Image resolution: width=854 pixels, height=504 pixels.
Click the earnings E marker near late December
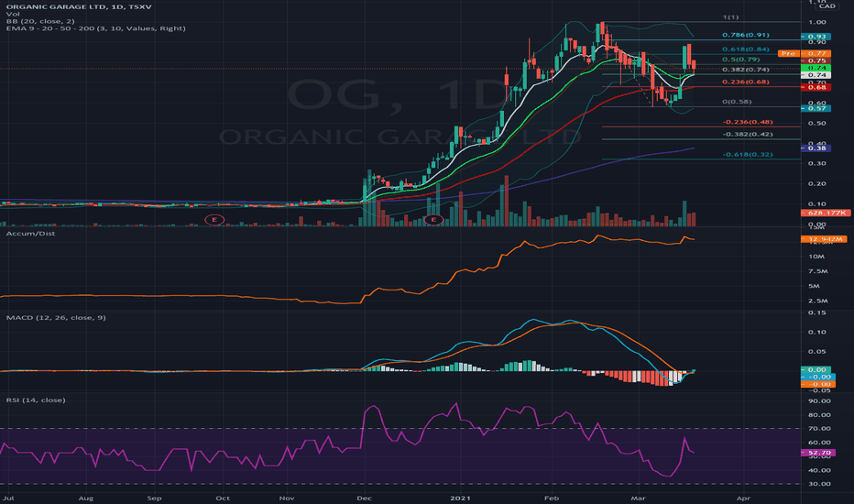tap(434, 220)
